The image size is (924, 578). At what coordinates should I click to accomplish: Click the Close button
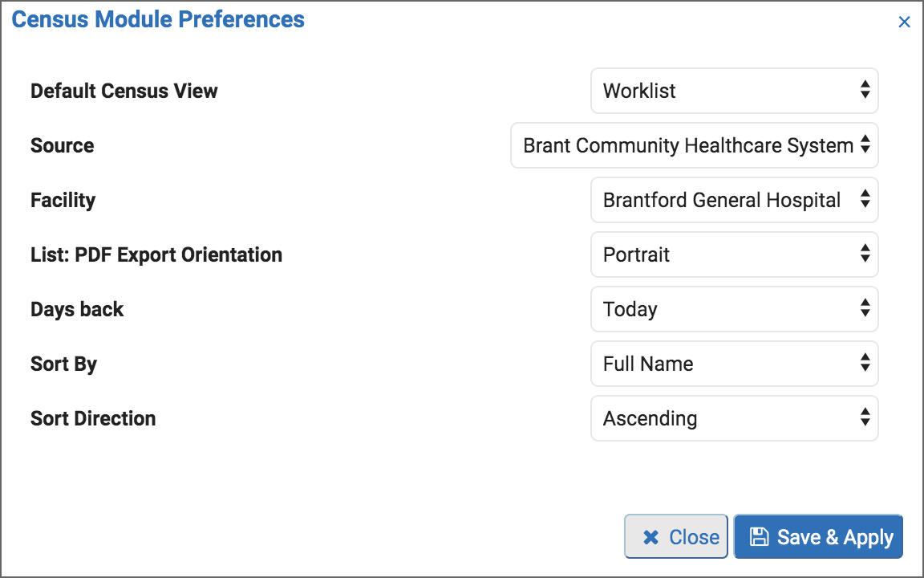[x=676, y=537]
